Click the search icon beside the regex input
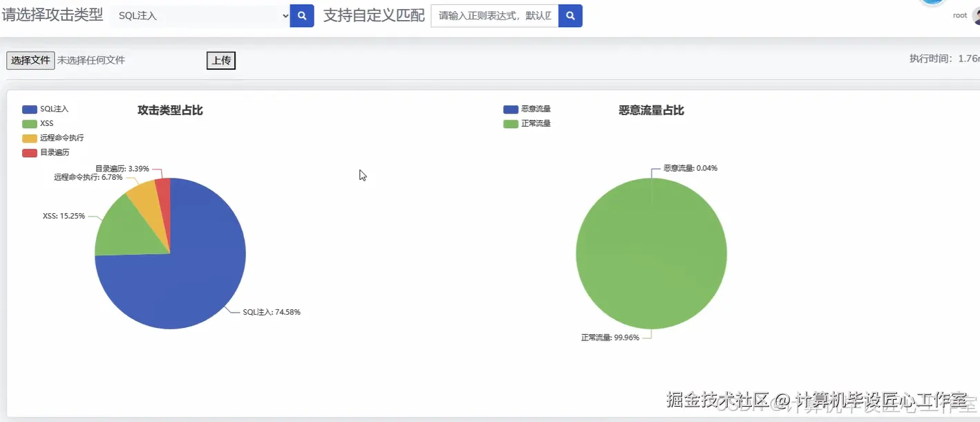Image resolution: width=980 pixels, height=422 pixels. pos(570,15)
